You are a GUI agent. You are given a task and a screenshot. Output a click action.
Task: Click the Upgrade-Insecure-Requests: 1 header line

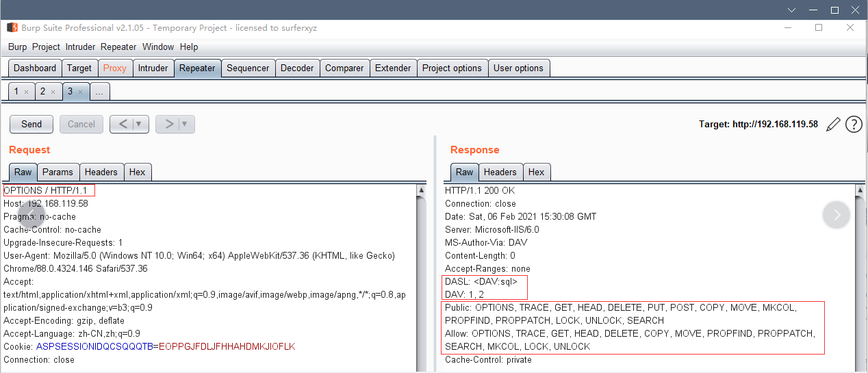[63, 242]
